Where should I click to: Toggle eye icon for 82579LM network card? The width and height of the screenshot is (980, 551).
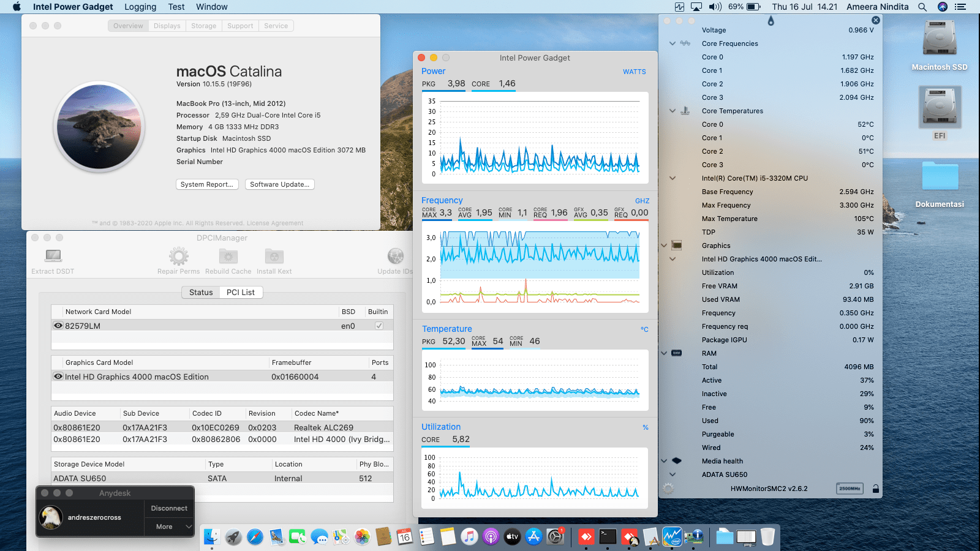click(x=58, y=326)
